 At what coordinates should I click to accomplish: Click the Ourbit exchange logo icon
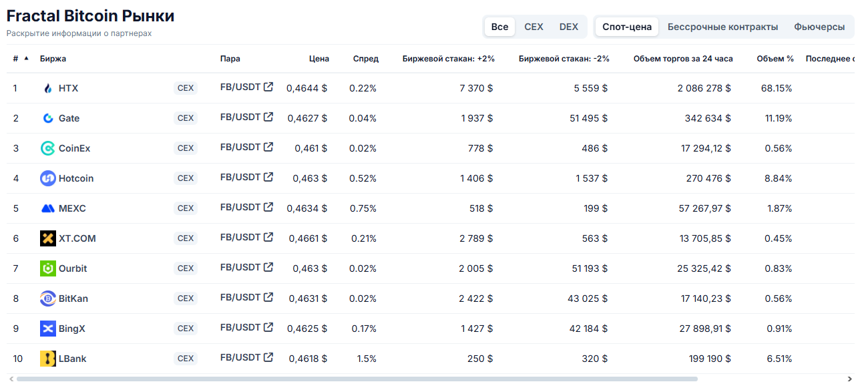(48, 268)
